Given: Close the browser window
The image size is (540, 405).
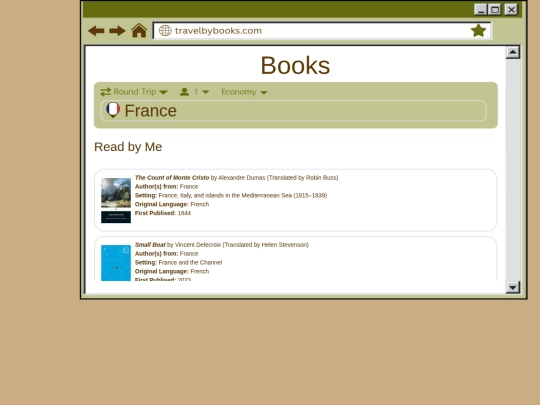Looking at the screenshot, I should click(511, 10).
